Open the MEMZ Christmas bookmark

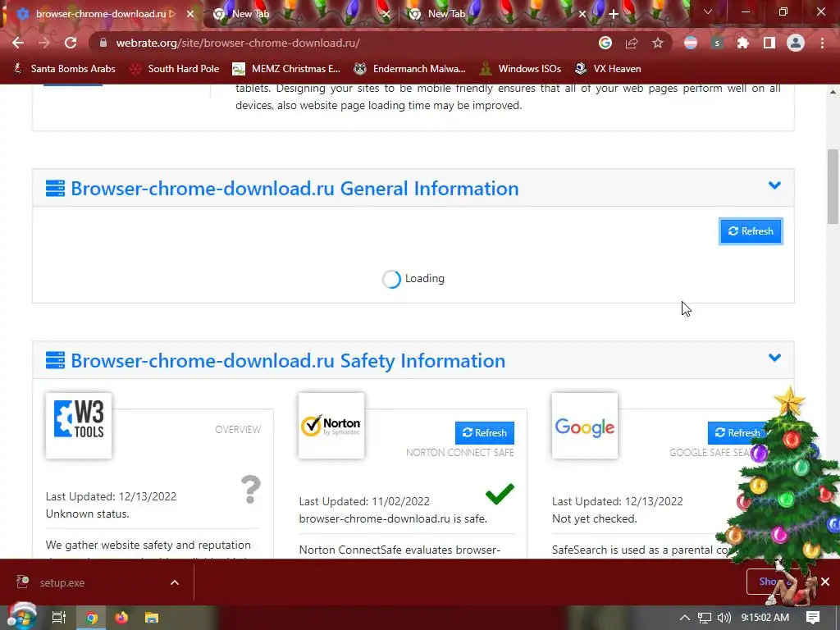point(286,69)
